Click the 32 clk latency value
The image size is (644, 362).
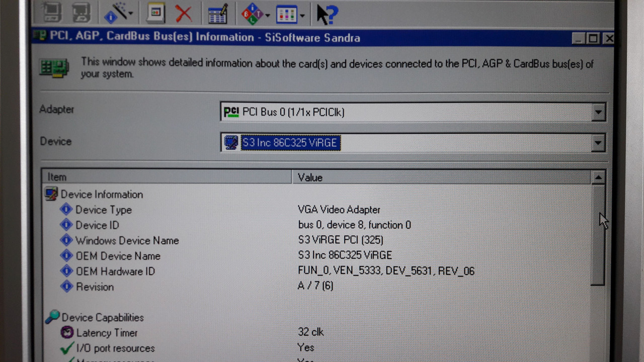pyautogui.click(x=310, y=332)
